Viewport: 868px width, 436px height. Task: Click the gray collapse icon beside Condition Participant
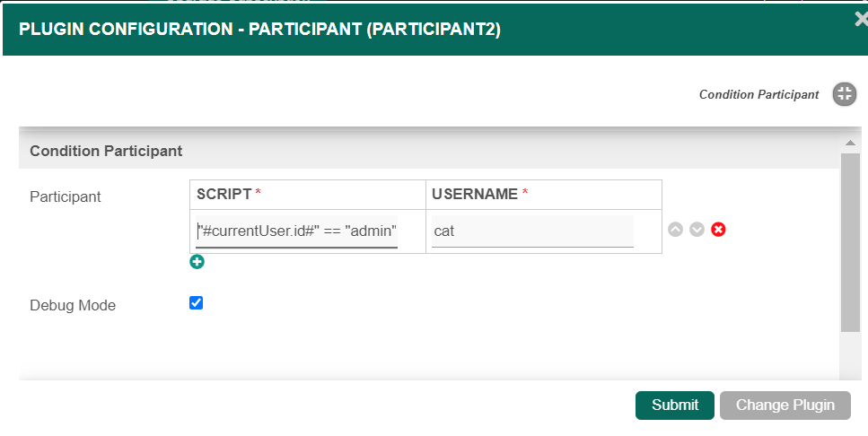[844, 94]
